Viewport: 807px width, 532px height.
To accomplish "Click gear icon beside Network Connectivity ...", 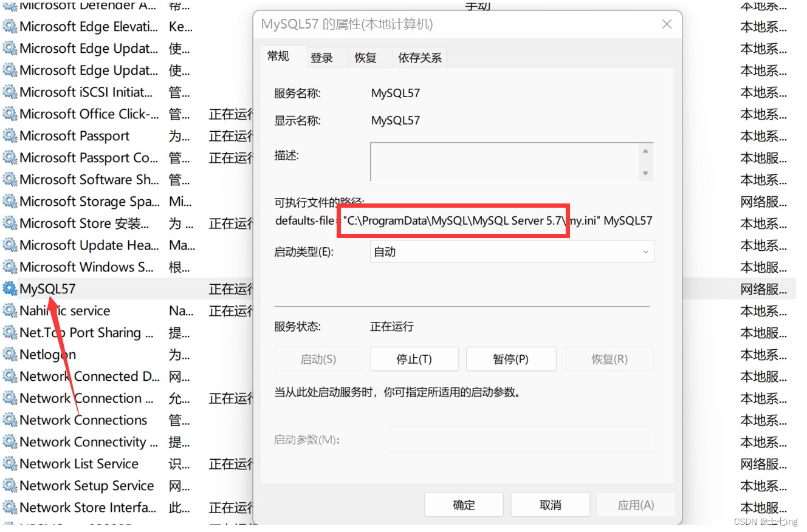I will point(10,442).
